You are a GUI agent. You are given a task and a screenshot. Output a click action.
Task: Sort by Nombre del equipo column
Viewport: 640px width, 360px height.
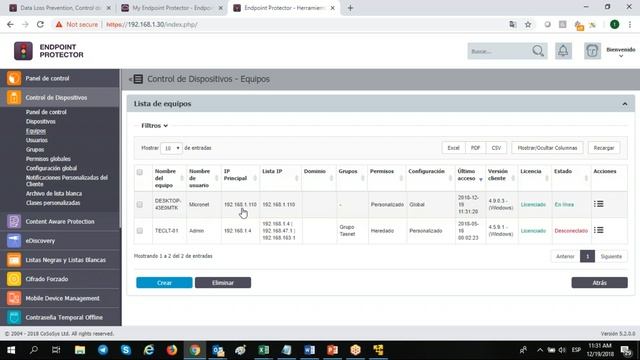tap(168, 178)
